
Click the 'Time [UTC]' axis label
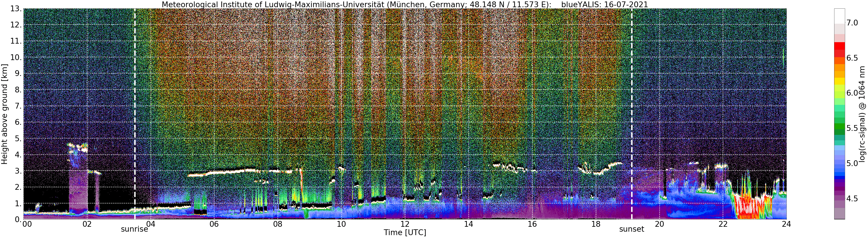[405, 233]
